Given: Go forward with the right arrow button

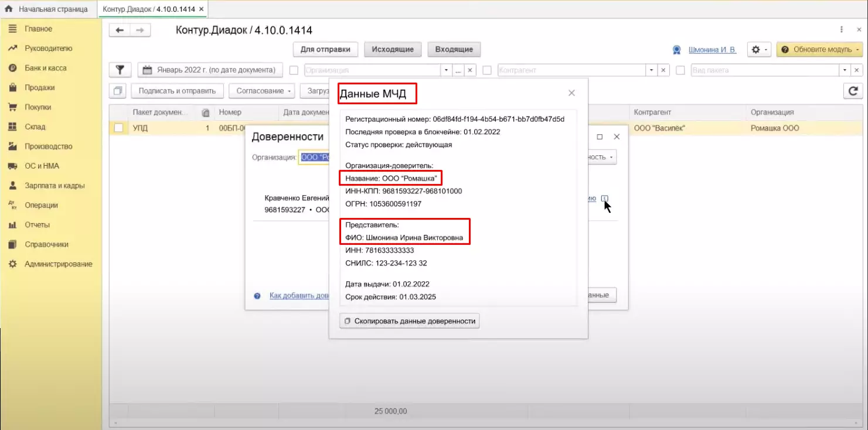Looking at the screenshot, I should 140,30.
